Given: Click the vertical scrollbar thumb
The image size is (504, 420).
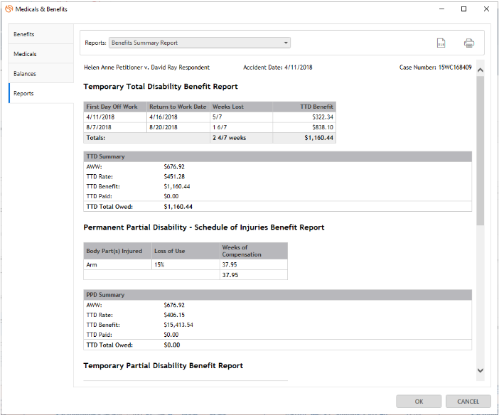Looking at the screenshot, I should pyautogui.click(x=481, y=151).
